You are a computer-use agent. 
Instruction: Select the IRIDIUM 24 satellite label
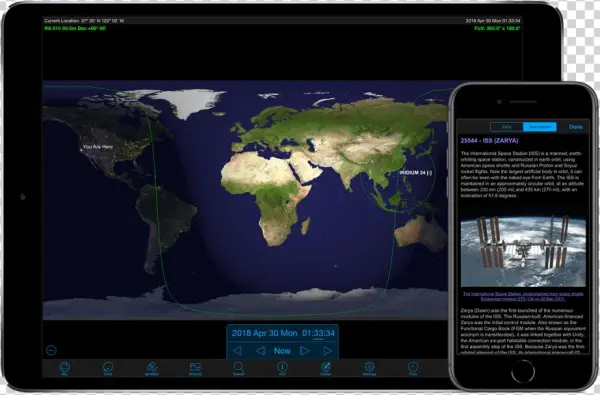point(416,173)
